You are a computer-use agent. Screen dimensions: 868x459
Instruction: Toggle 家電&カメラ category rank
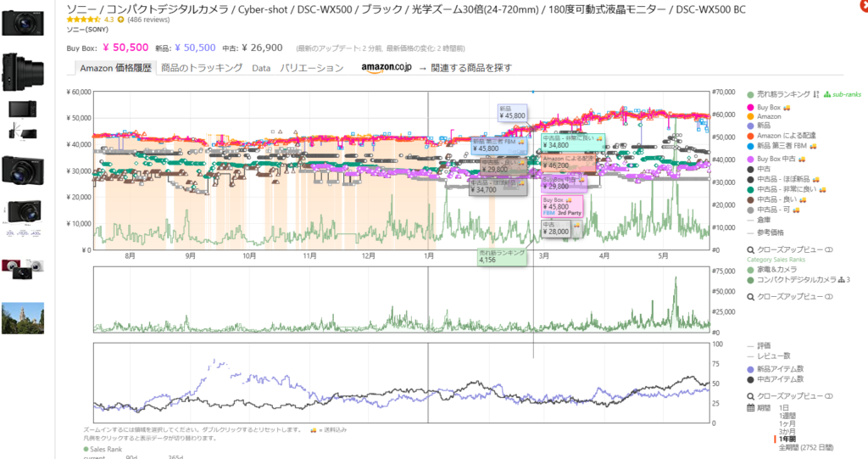pos(772,270)
